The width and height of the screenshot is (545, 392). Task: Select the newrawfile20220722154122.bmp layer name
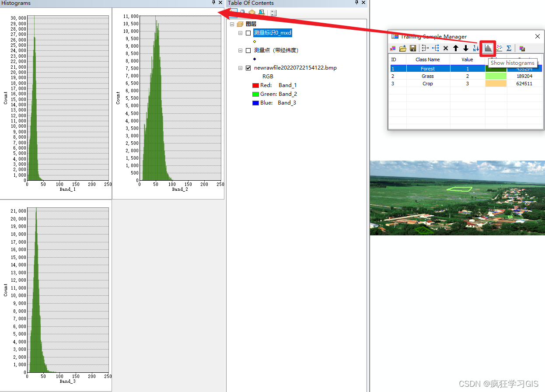pos(295,68)
